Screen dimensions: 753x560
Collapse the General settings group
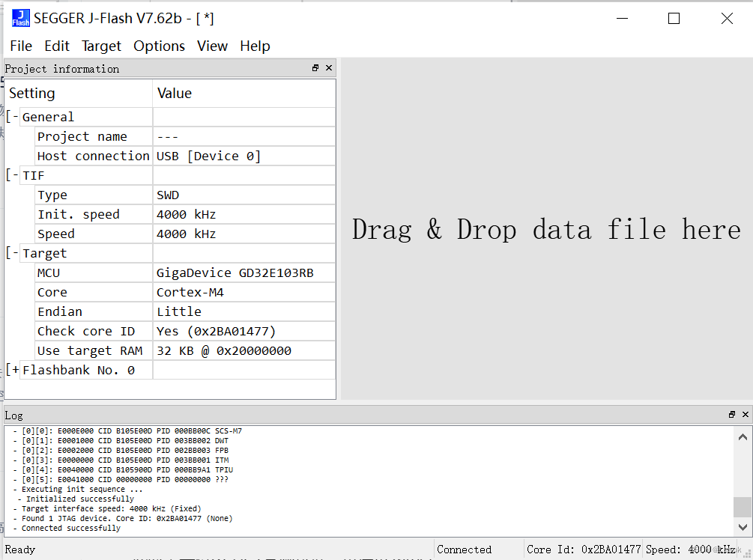pos(13,117)
